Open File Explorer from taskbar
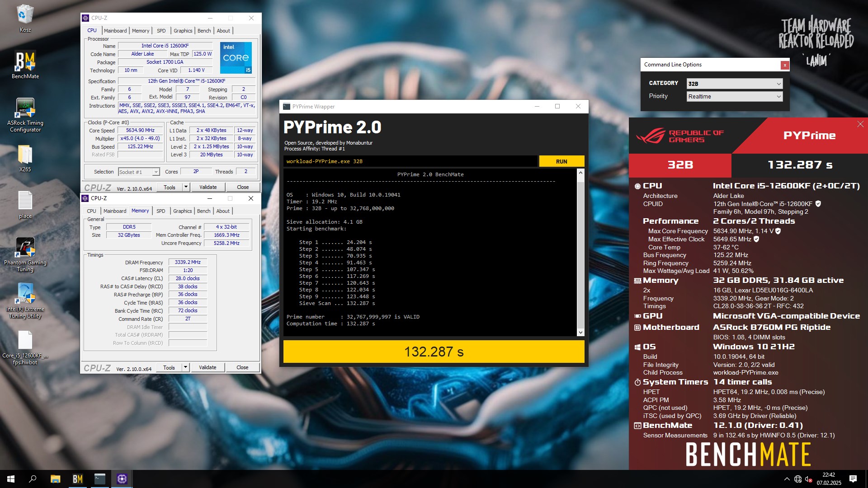 (x=55, y=479)
